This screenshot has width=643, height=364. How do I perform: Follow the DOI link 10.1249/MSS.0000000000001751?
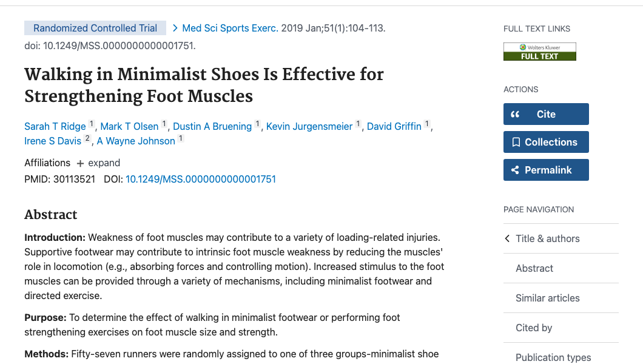tap(201, 179)
